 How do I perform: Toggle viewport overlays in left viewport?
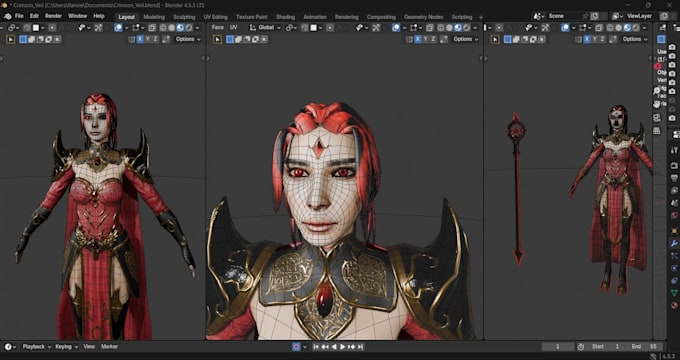[118, 27]
